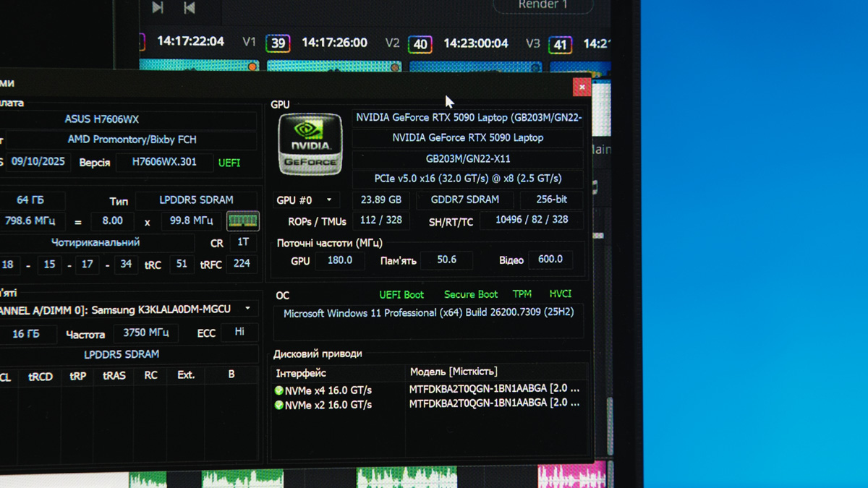Step forward with Resolve's next-frame control
This screenshot has width=868, height=488.
click(158, 7)
